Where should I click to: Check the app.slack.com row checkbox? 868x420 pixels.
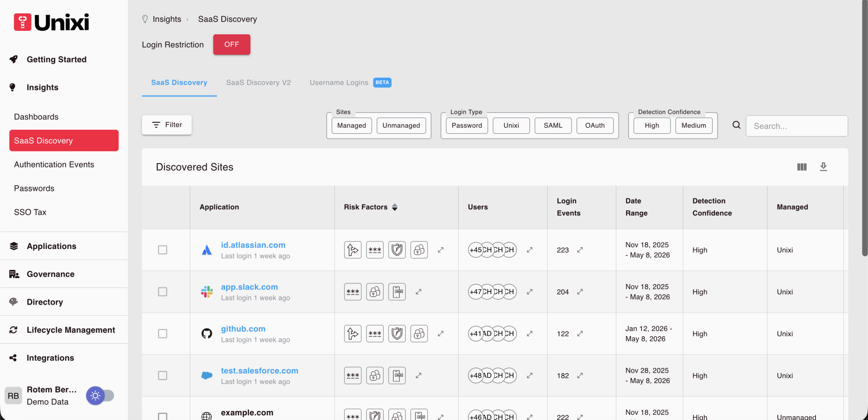[x=163, y=292]
